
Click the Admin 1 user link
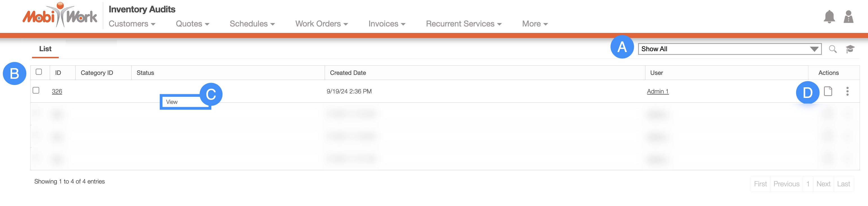[657, 92]
